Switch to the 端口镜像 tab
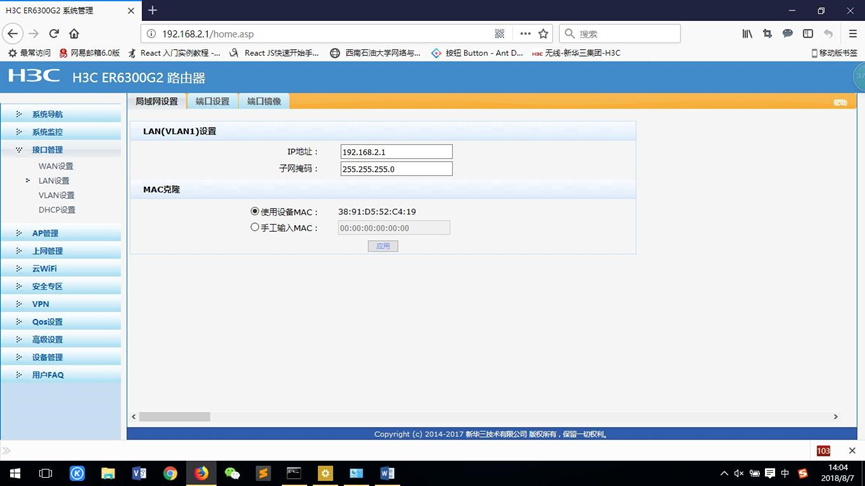The height and width of the screenshot is (486, 865). 264,101
